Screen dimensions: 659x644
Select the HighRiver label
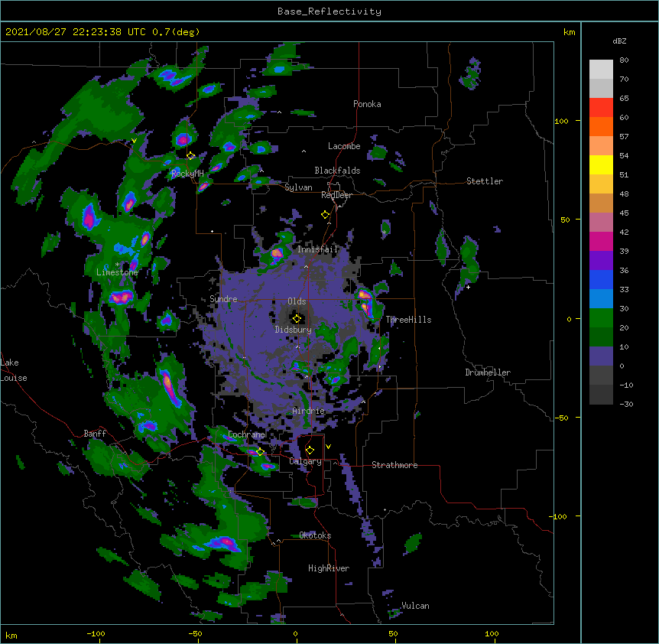(x=329, y=568)
